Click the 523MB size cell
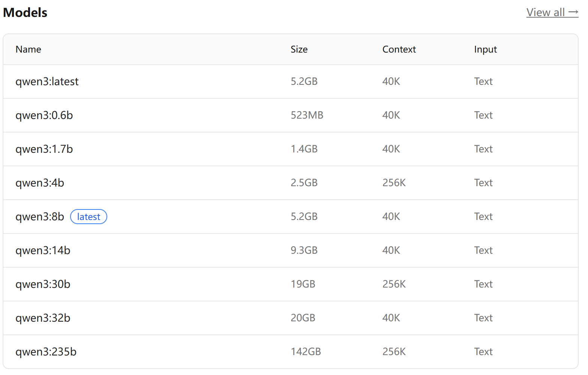This screenshot has height=375, width=588. point(307,115)
